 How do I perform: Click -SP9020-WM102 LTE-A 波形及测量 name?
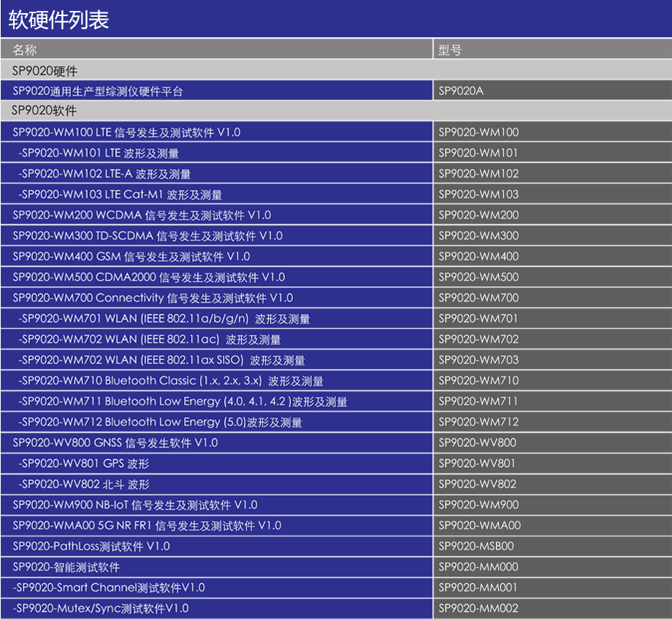click(104, 174)
